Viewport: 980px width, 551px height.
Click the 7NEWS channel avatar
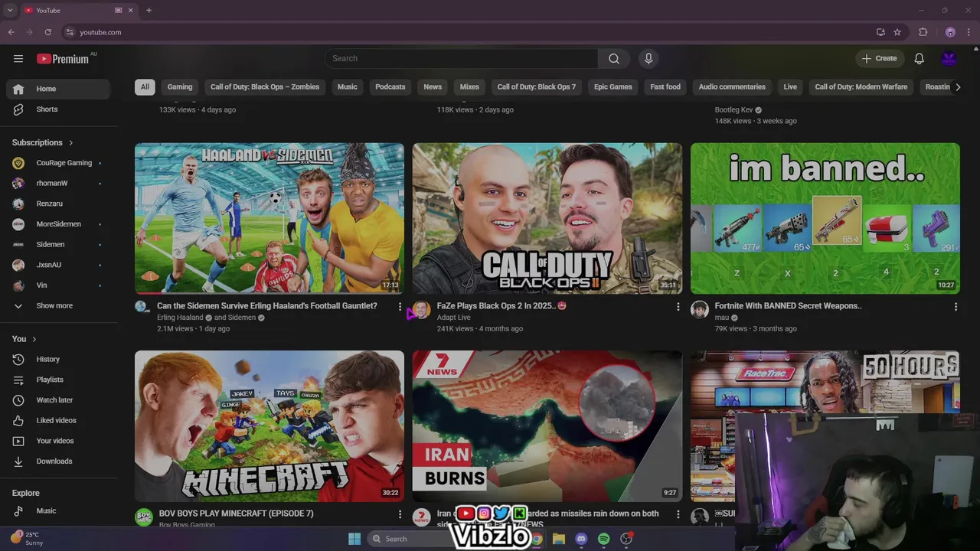pyautogui.click(x=422, y=517)
